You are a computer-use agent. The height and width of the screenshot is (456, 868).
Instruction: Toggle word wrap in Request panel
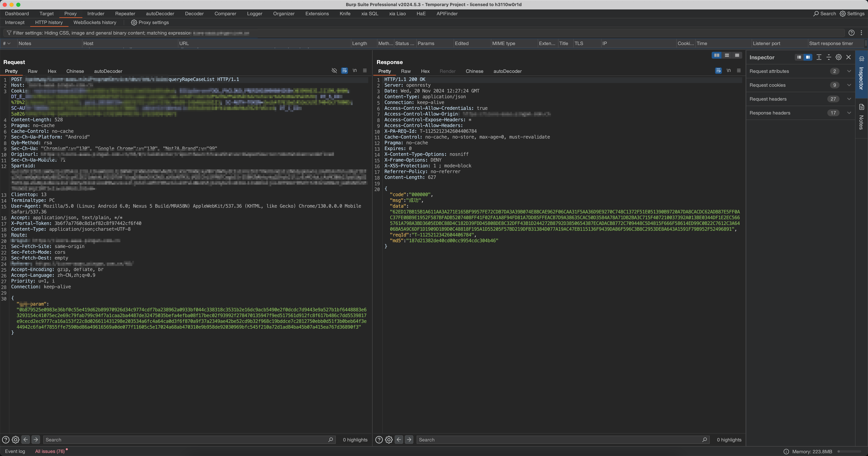(344, 71)
